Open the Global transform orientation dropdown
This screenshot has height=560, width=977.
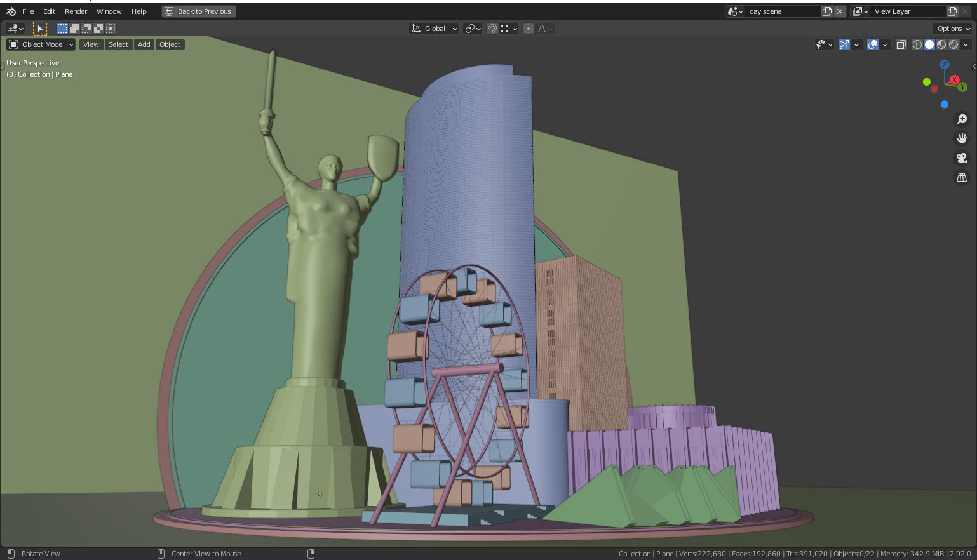pos(435,29)
